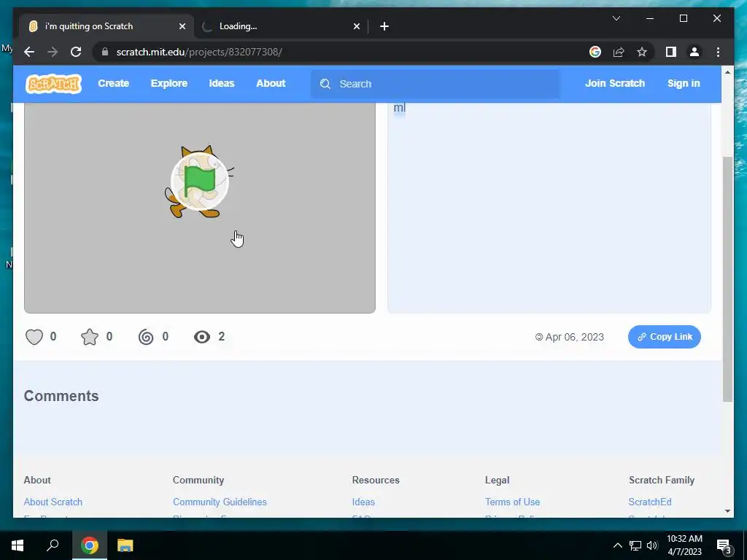Open the Create menu item

click(x=113, y=83)
